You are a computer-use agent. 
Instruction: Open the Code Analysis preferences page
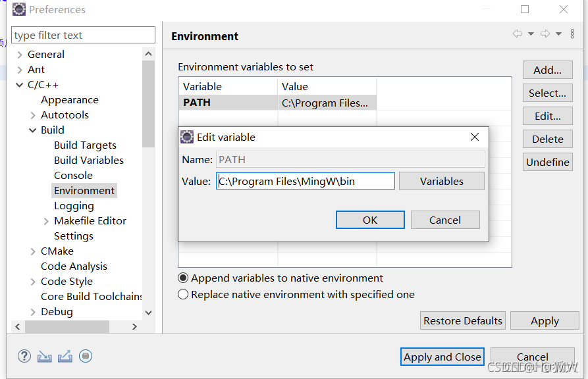click(x=74, y=266)
